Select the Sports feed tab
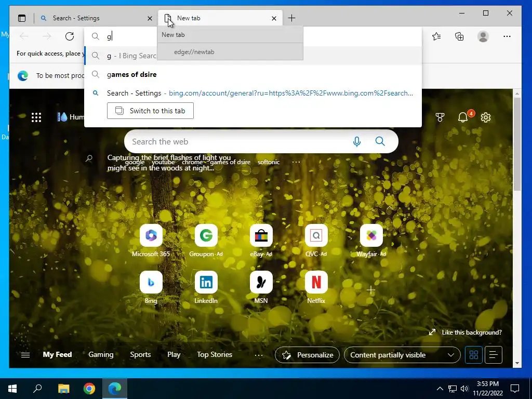 tap(140, 354)
